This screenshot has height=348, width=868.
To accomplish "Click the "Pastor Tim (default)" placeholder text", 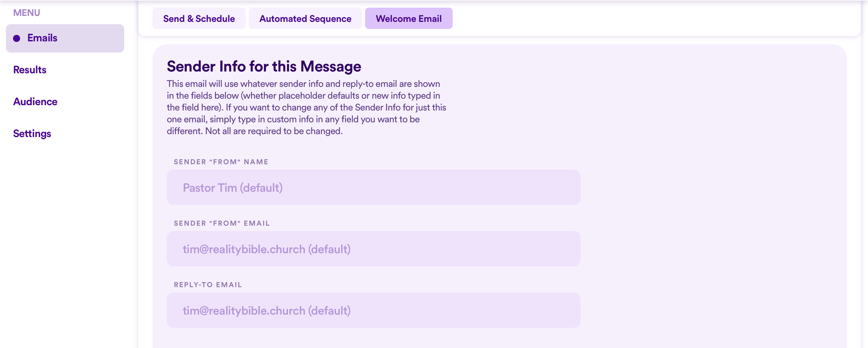I will (232, 188).
